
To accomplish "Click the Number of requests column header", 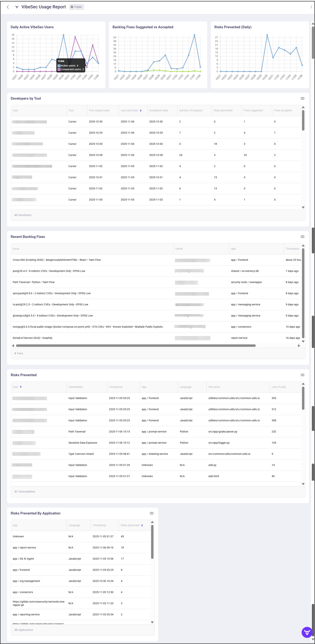I will point(191,111).
